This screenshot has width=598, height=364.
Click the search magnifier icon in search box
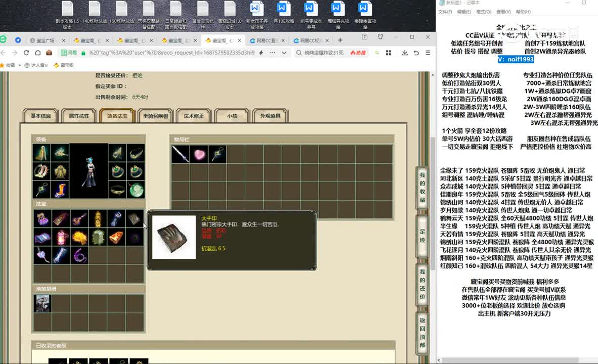(298, 53)
